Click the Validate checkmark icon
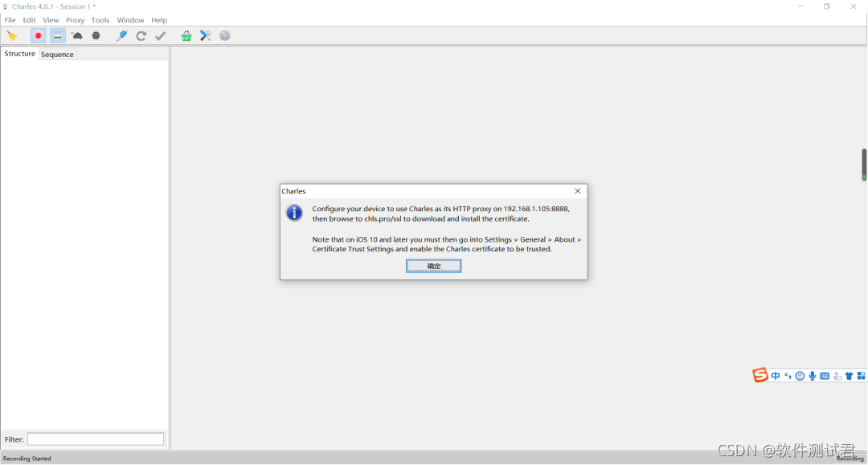 (x=161, y=36)
